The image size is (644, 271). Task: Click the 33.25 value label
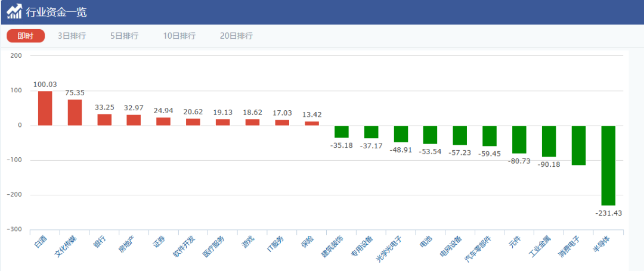click(105, 107)
